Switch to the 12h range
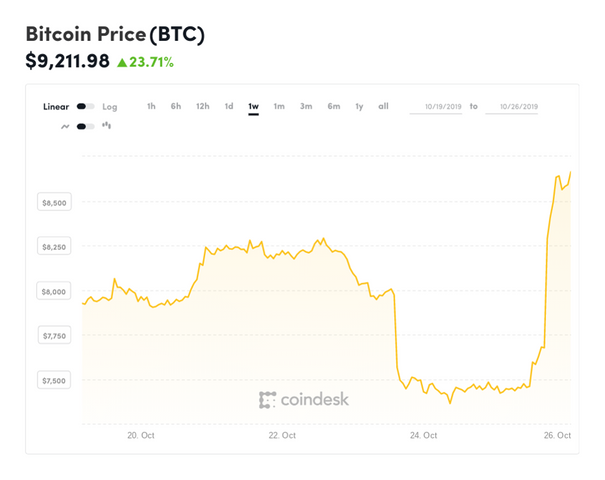Viewport: 605px width, 480px height. (x=203, y=106)
